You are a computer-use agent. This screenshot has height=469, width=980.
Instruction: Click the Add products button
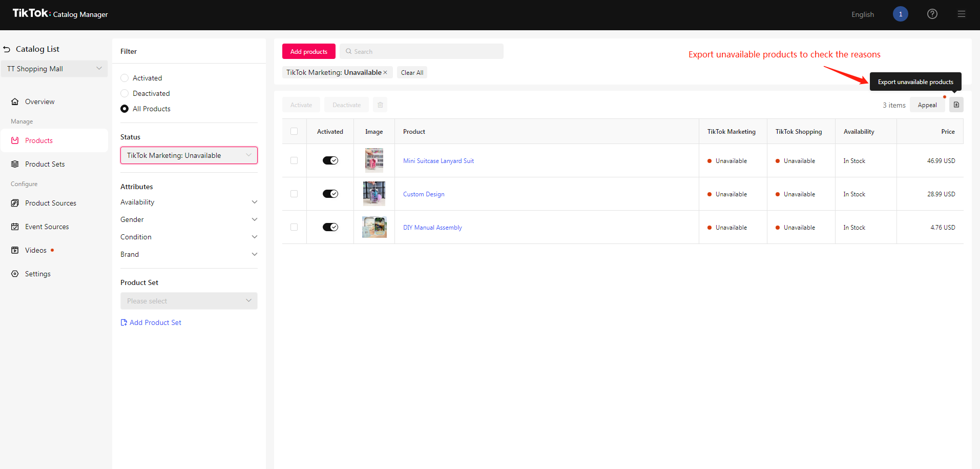(x=308, y=51)
